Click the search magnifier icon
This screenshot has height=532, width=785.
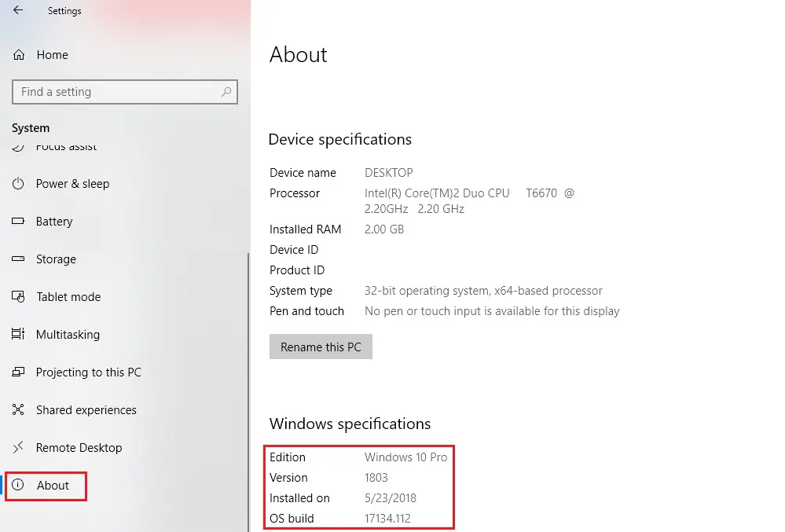point(226,92)
